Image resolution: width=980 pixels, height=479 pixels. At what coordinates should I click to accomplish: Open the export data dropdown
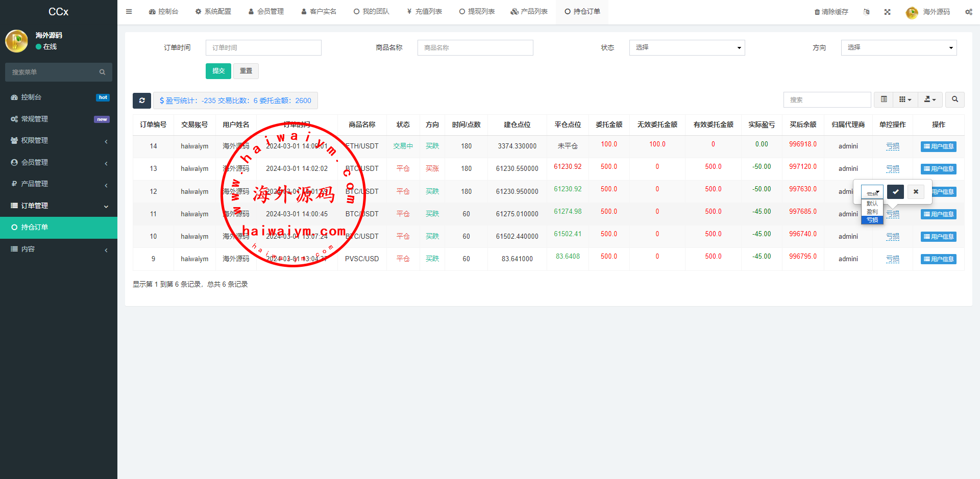pyautogui.click(x=930, y=99)
